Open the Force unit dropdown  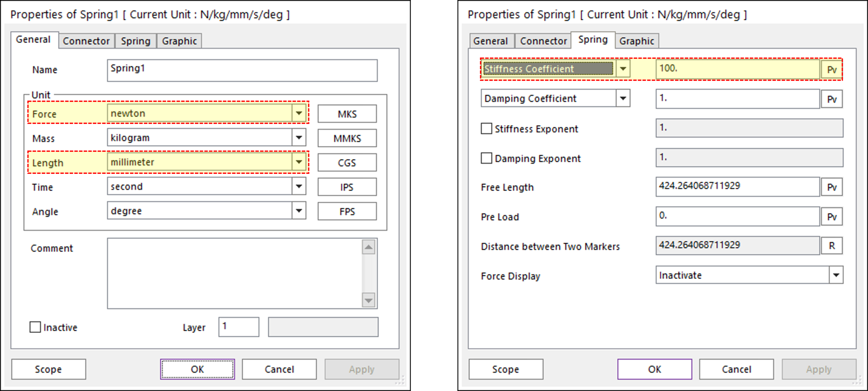coord(299,113)
